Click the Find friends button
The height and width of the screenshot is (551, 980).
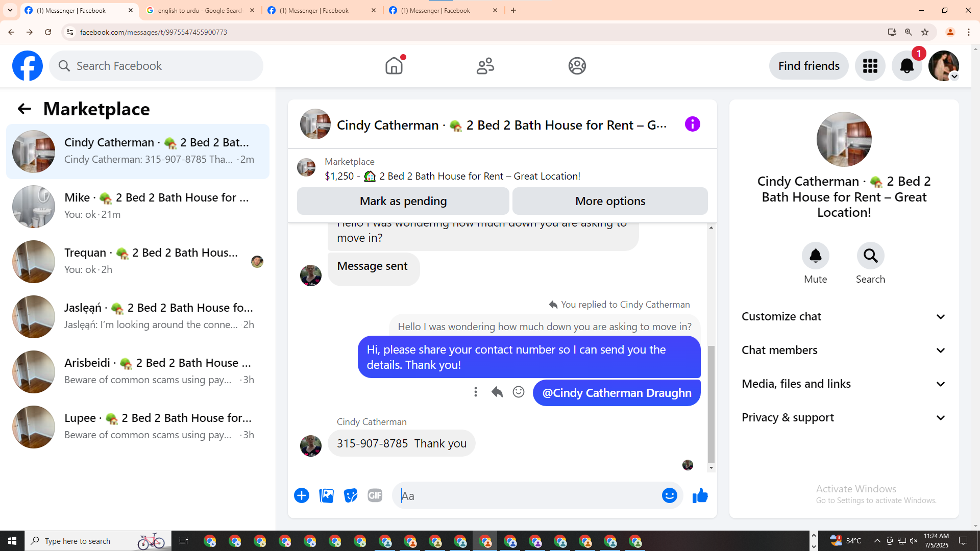[x=808, y=66]
